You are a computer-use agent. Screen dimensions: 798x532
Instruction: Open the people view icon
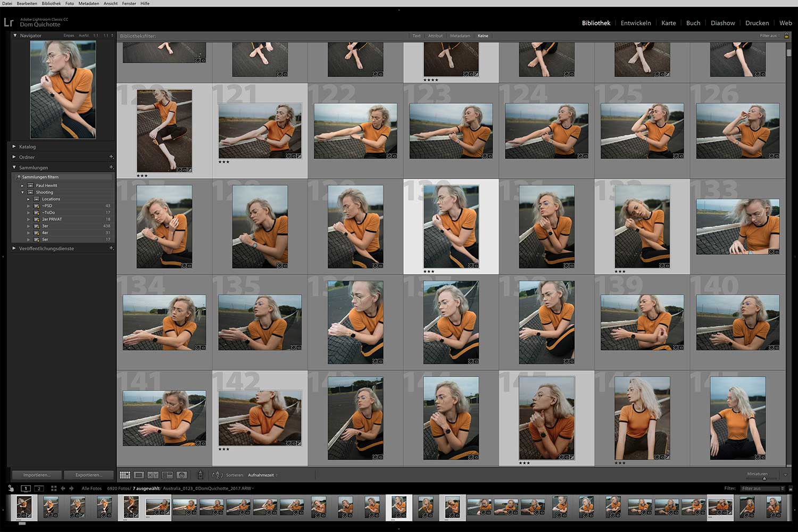click(181, 475)
